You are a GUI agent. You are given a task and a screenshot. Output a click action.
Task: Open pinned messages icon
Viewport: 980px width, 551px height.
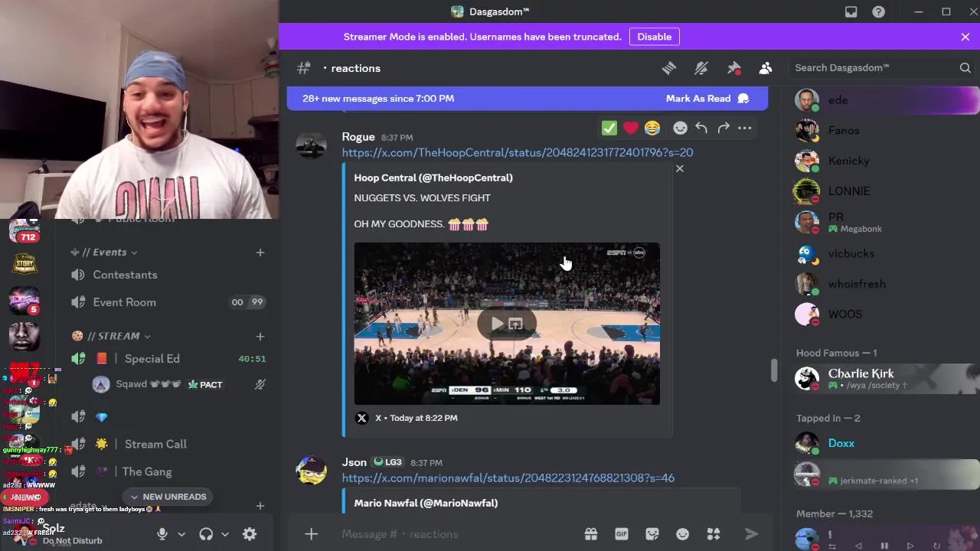pos(733,68)
